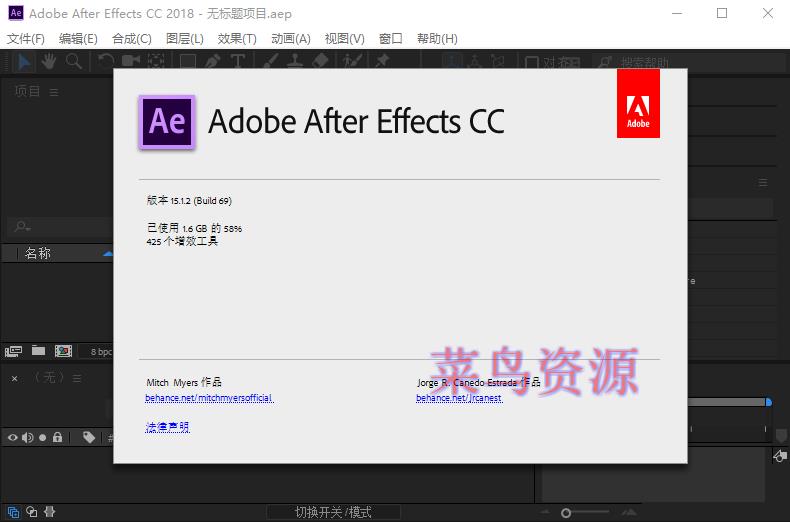The height and width of the screenshot is (522, 790).
Task: Open the 动画(A) menu
Action: pos(291,39)
